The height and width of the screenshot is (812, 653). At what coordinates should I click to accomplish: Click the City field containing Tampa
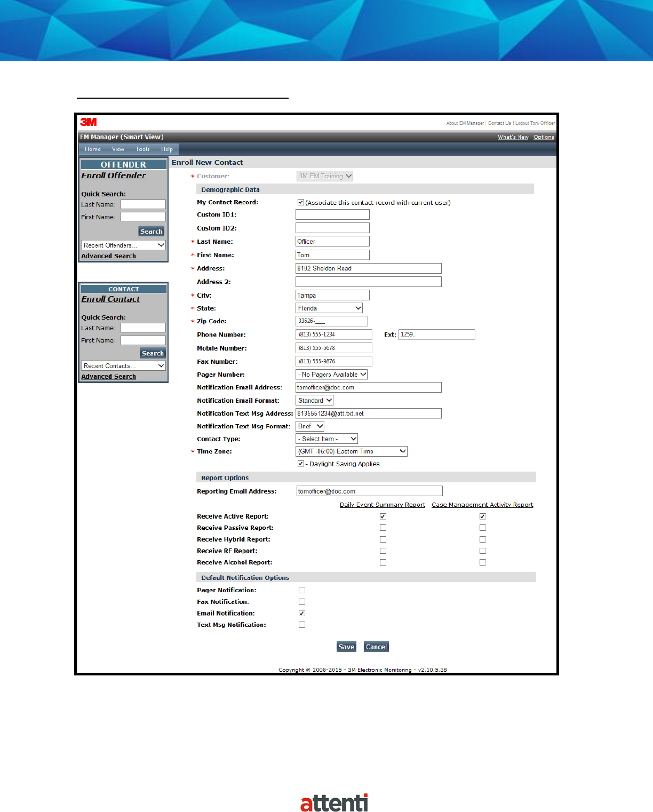(x=332, y=295)
